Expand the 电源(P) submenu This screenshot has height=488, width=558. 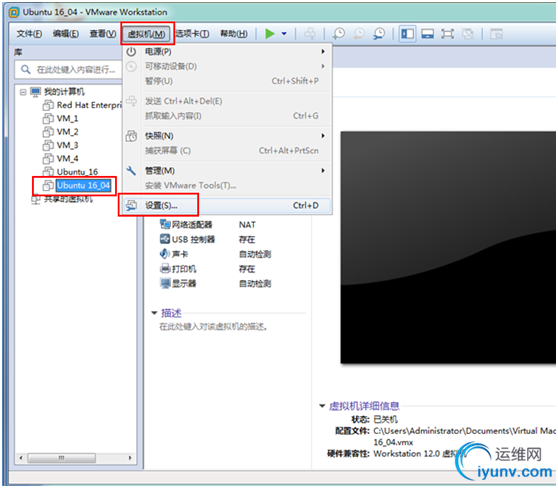click(x=227, y=52)
